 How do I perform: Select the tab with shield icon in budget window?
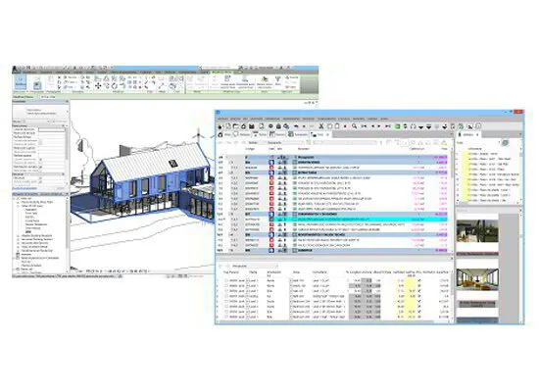tap(241, 134)
